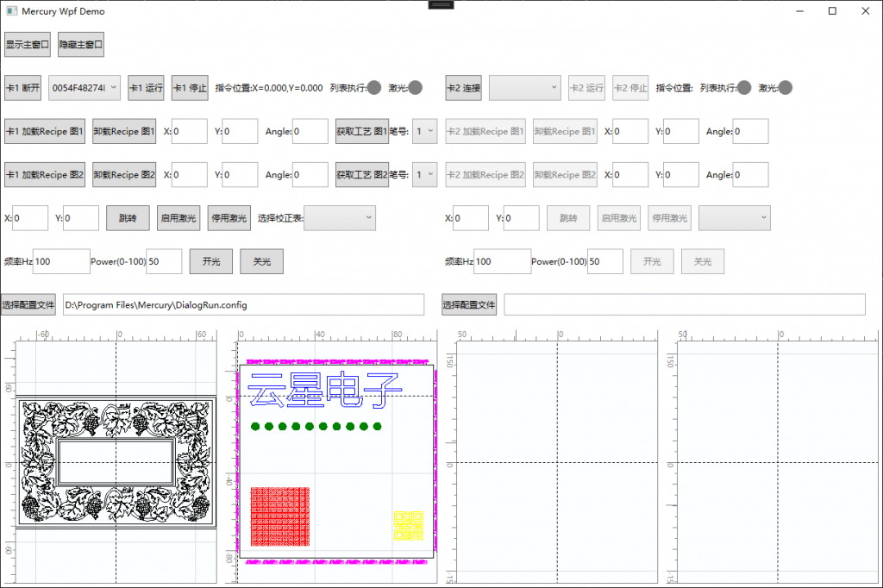The width and height of the screenshot is (883, 588).
Task: Click card 2 激光 status indicator
Action: coord(785,88)
